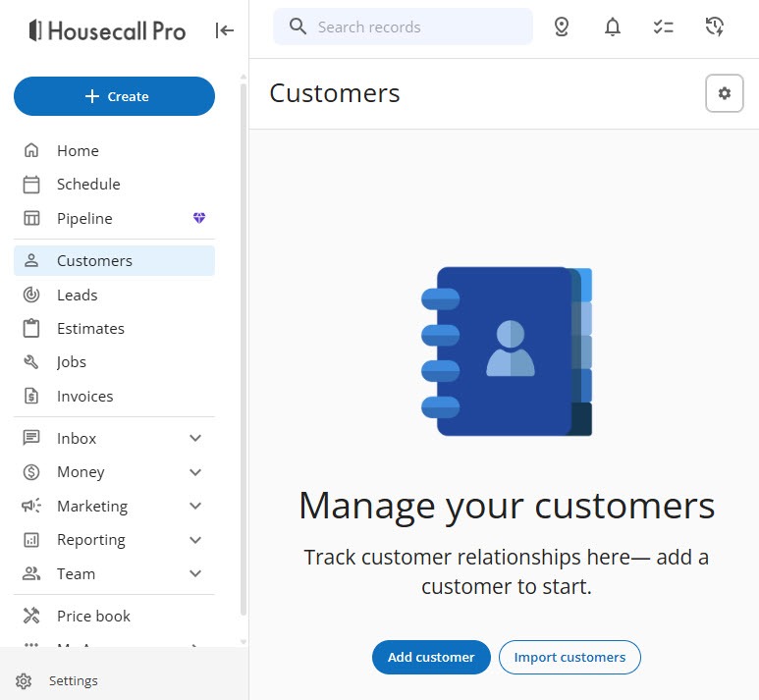
Task: Expand the Inbox chevron
Action: (195, 438)
